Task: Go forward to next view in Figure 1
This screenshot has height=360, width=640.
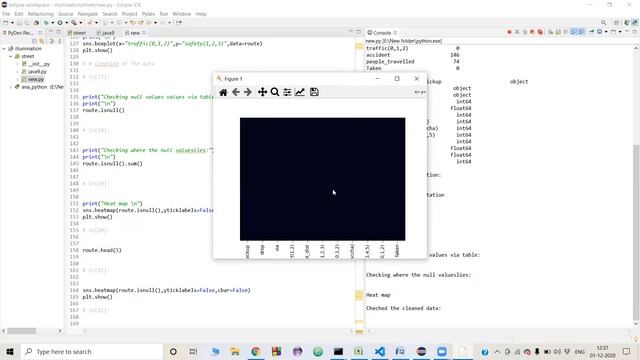Action: pyautogui.click(x=248, y=92)
